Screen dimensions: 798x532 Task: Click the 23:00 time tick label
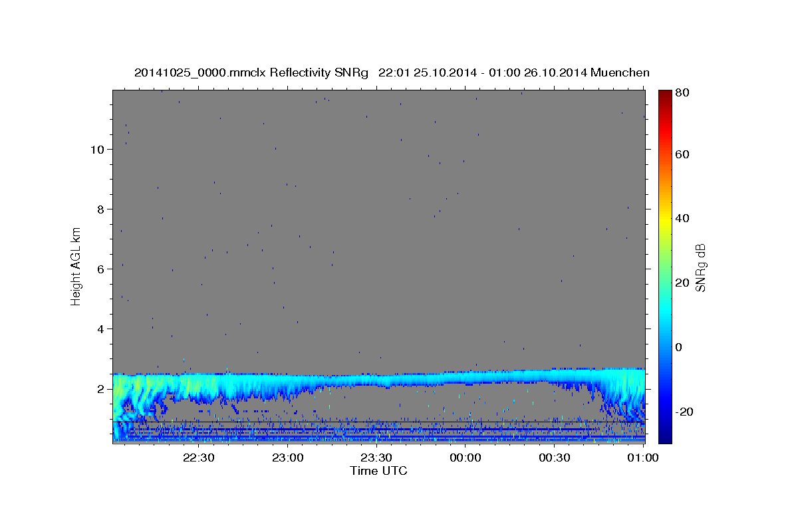tap(287, 458)
